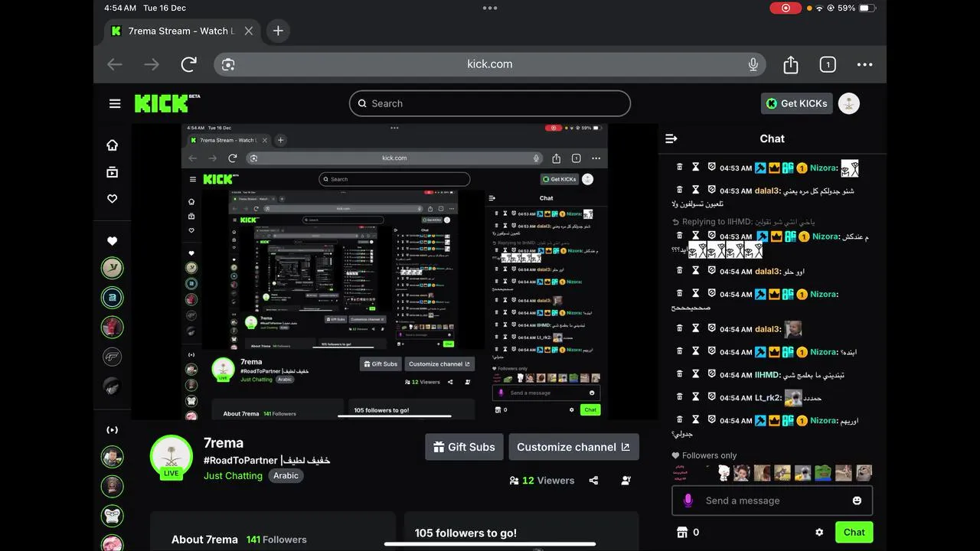Click the Send a message input field
980x551 pixels.
pyautogui.click(x=772, y=500)
